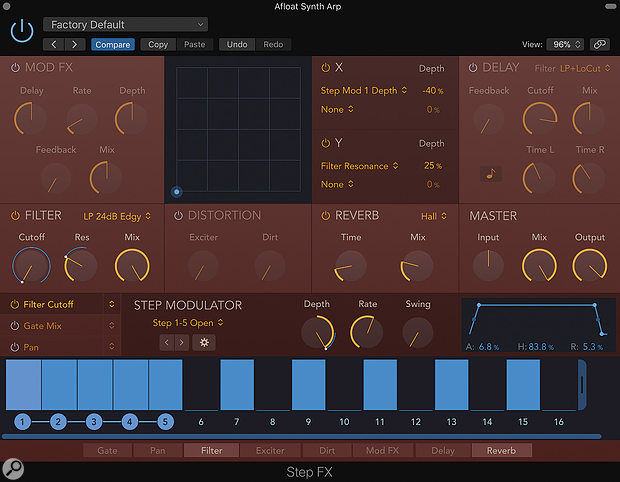Enable the DISTORTION power button

click(x=178, y=215)
